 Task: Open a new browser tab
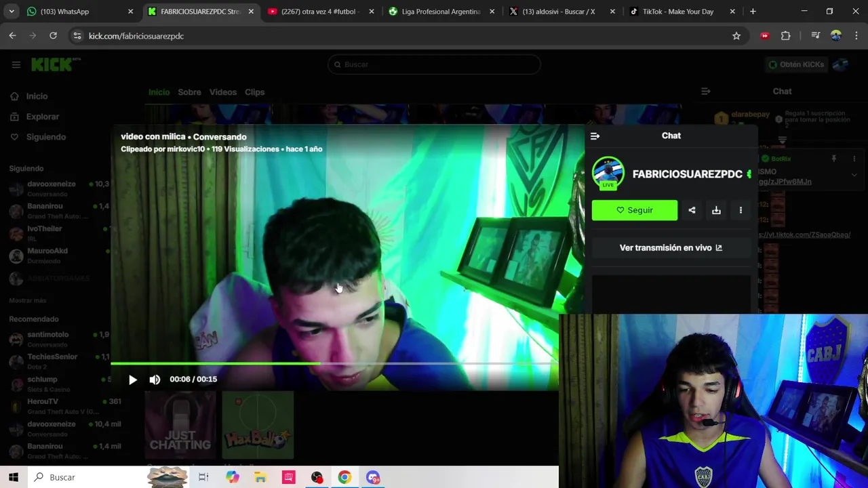coord(753,12)
